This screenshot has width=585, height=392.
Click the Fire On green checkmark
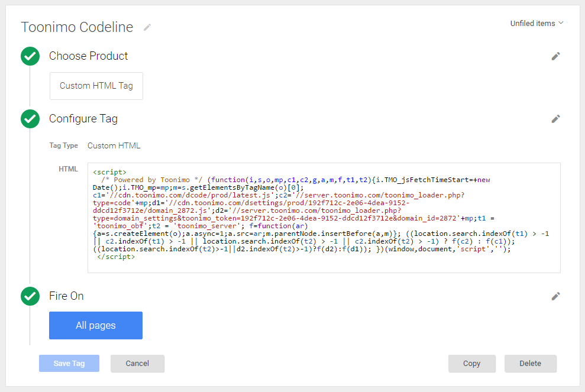(30, 296)
